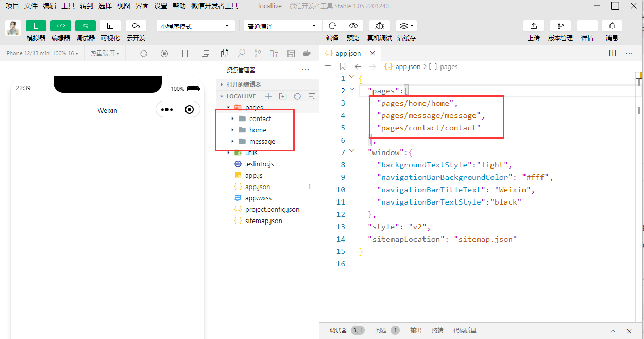Click the refresh explorer icon in LOCALLIVE
Viewport: 644px width, 339px height.
click(x=297, y=96)
